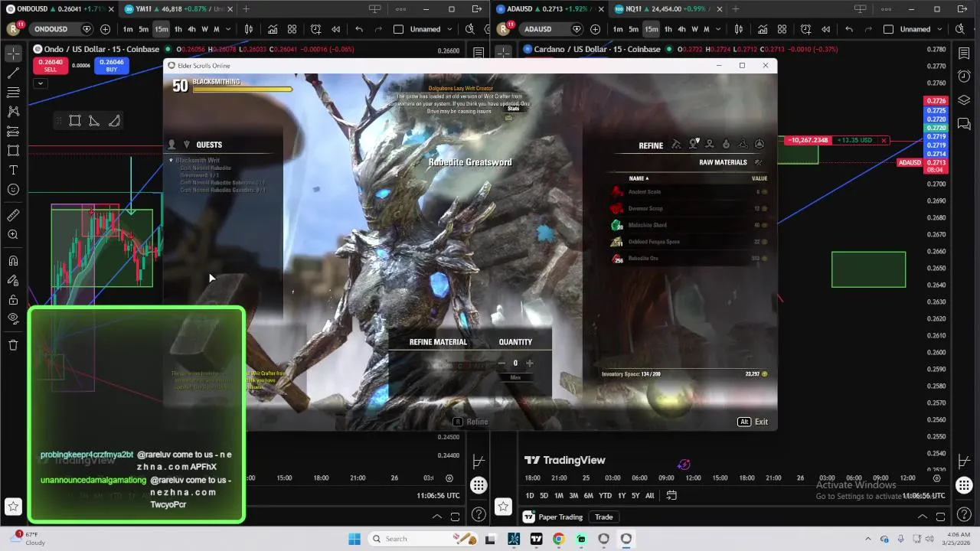Screen dimensions: 980x551
Task: Click the trash remove objects icon
Action: [13, 345]
